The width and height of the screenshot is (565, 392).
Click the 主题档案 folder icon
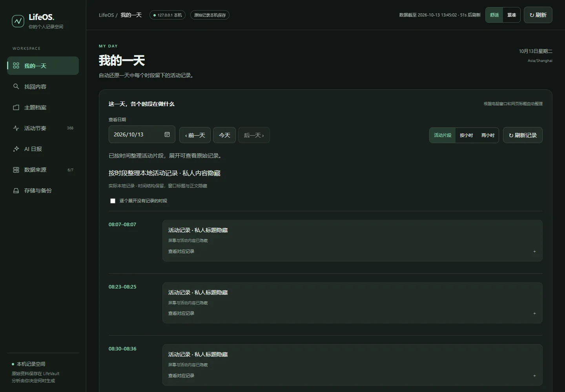point(16,107)
